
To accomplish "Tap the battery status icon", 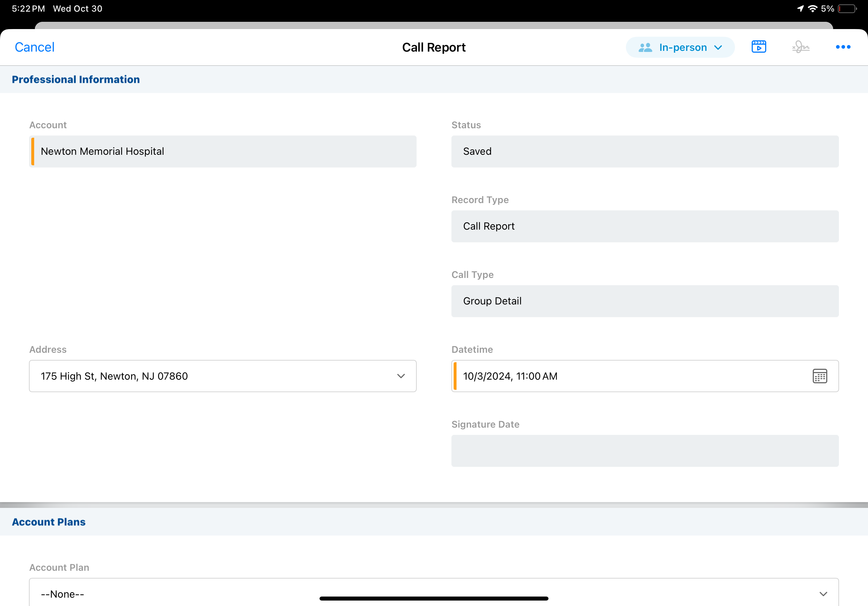I will pyautogui.click(x=847, y=9).
